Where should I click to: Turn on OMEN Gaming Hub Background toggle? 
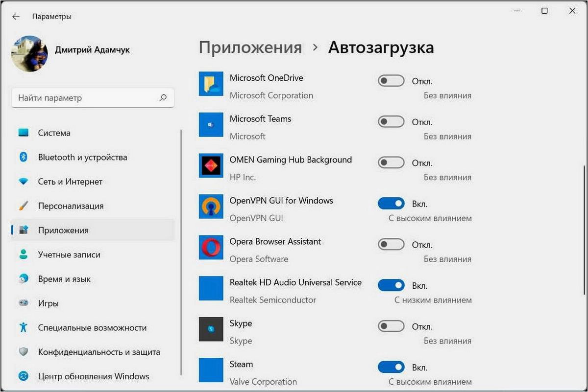[391, 162]
